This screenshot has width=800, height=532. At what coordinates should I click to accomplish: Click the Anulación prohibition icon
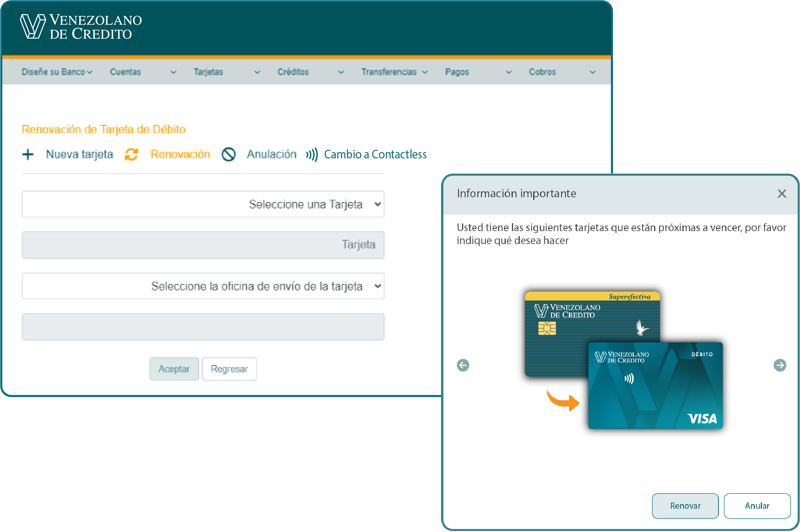229,155
